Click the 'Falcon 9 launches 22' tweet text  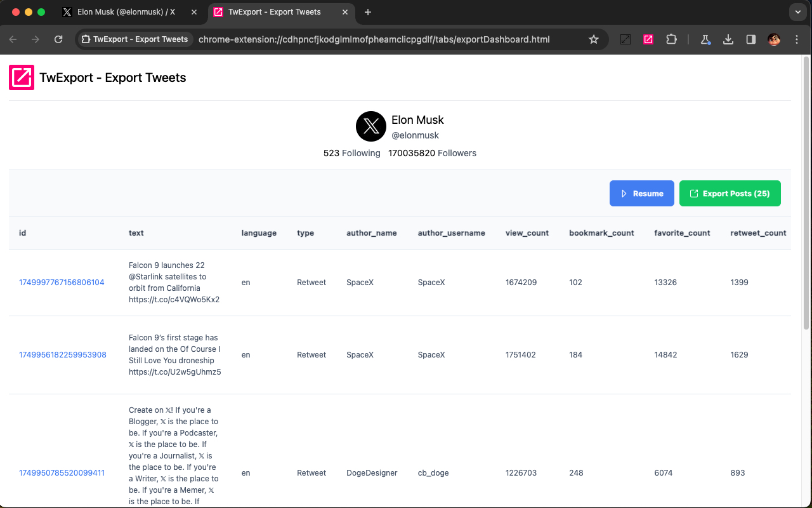point(174,283)
